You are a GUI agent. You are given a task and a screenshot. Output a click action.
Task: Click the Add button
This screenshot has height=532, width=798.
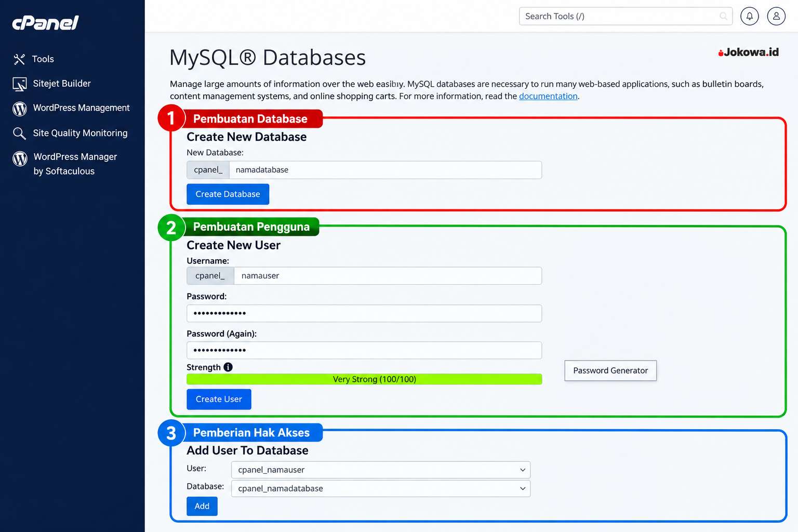[202, 506]
